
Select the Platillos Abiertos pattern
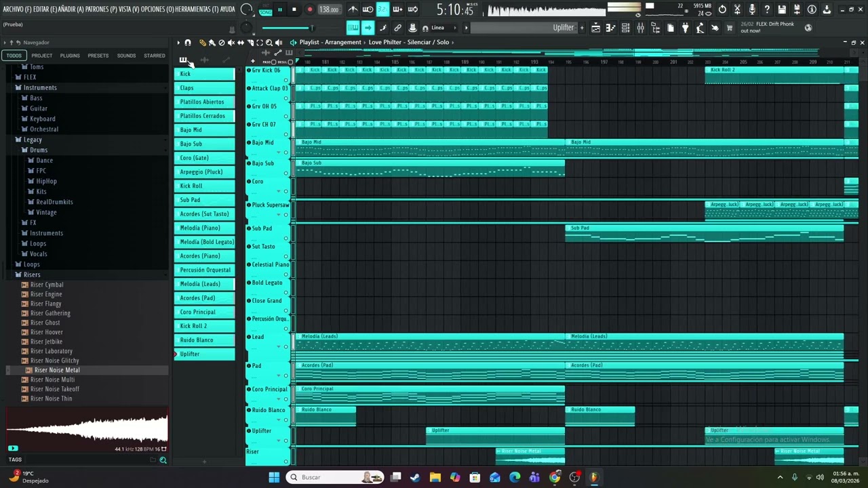204,102
